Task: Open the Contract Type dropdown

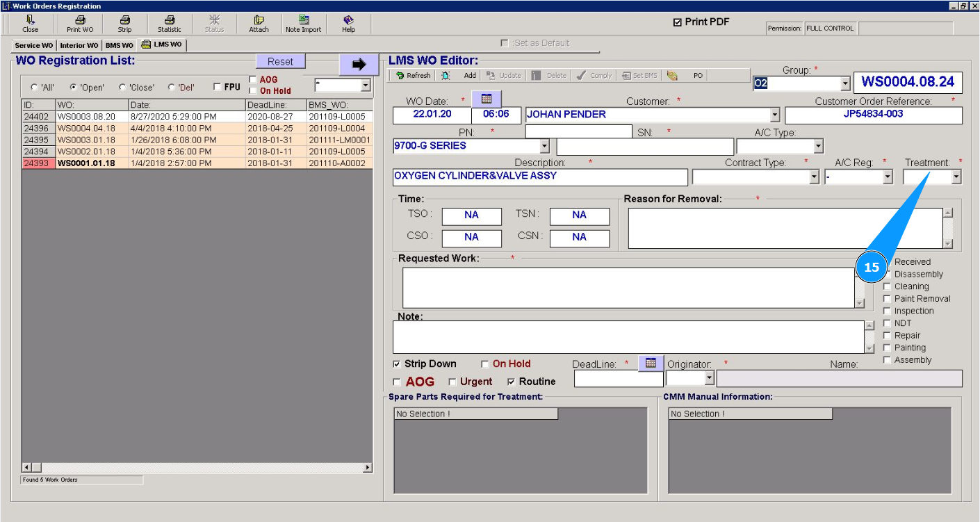Action: click(x=814, y=177)
